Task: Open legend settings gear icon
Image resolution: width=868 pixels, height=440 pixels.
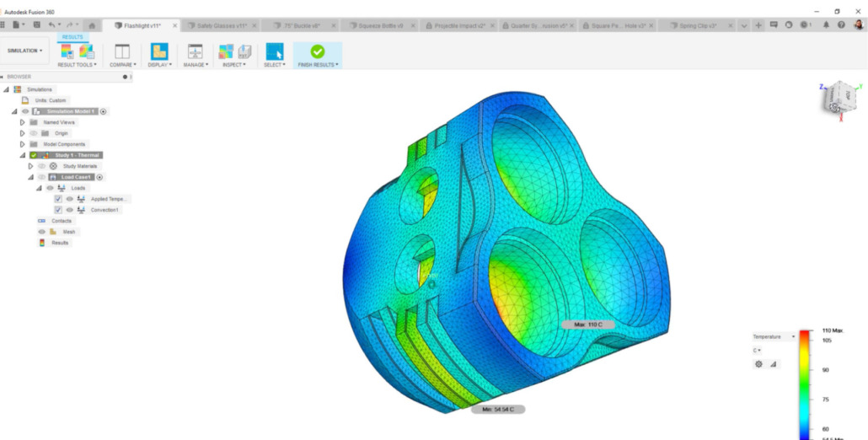Action: tap(758, 364)
